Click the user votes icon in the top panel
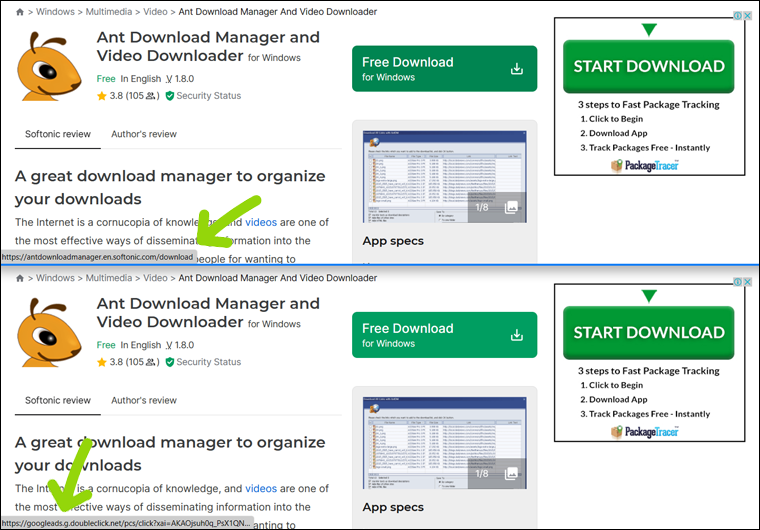This screenshot has width=760, height=530. pyautogui.click(x=151, y=96)
